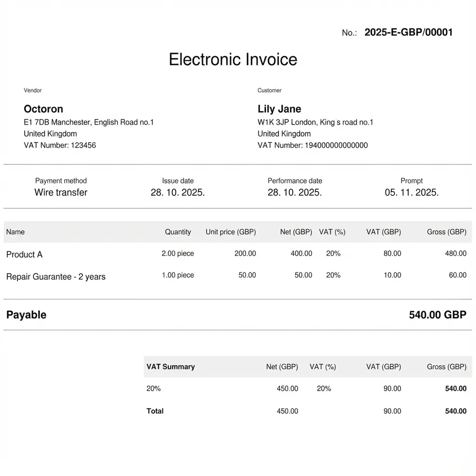The width and height of the screenshot is (476, 476).
Task: Click the Total row label
Action: click(155, 411)
